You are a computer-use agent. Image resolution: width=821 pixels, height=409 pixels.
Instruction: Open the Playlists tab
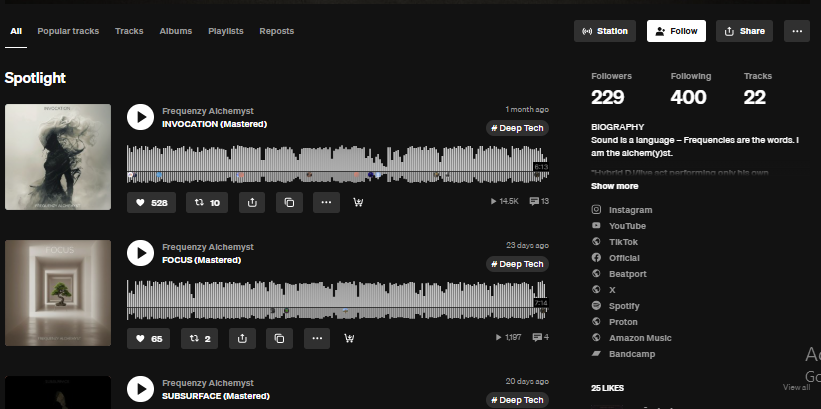[225, 31]
